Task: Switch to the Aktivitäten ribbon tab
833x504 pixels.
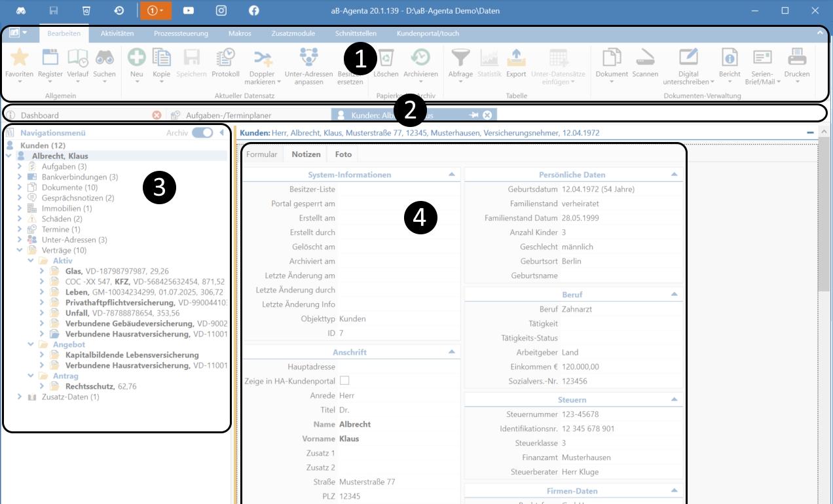Action: point(117,33)
